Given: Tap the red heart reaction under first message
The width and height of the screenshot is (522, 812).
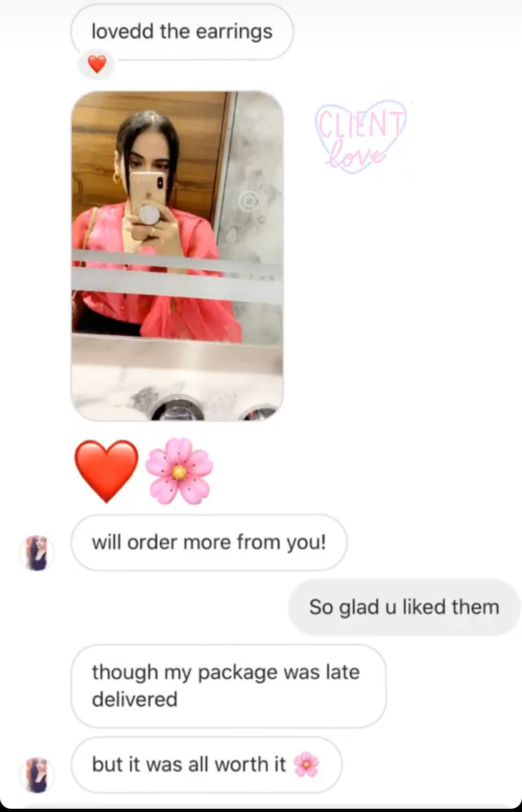Looking at the screenshot, I should 97,64.
